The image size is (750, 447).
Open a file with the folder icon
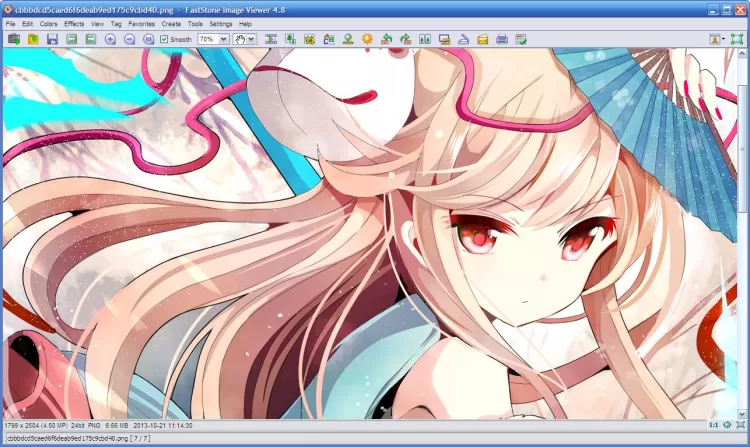[x=33, y=39]
